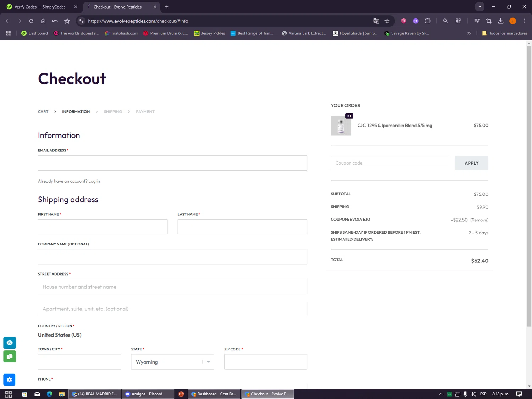
Task: Focus the Town / City field
Action: [x=79, y=362]
